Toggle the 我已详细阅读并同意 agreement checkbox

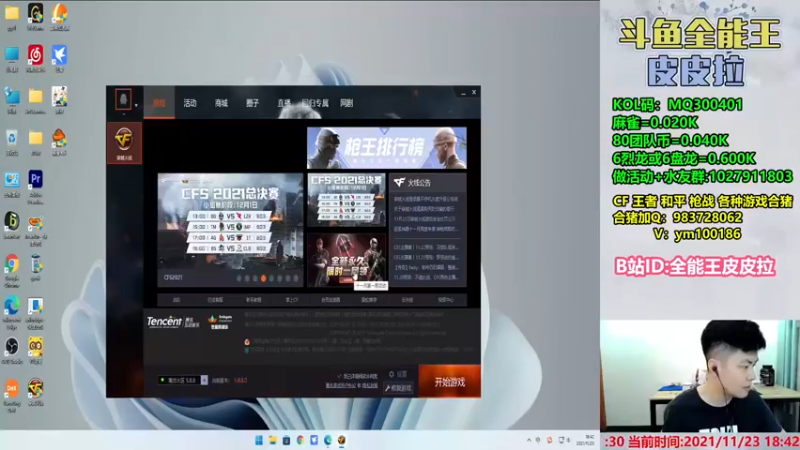tap(339, 376)
